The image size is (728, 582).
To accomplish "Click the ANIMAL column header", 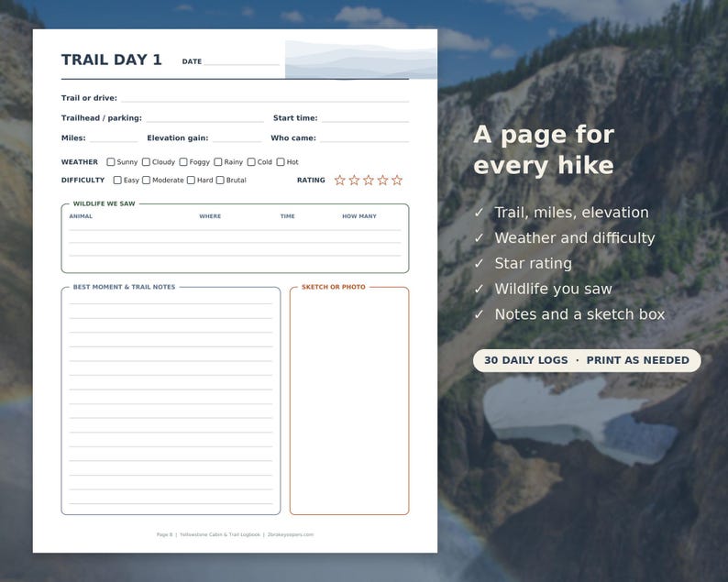I will [81, 216].
